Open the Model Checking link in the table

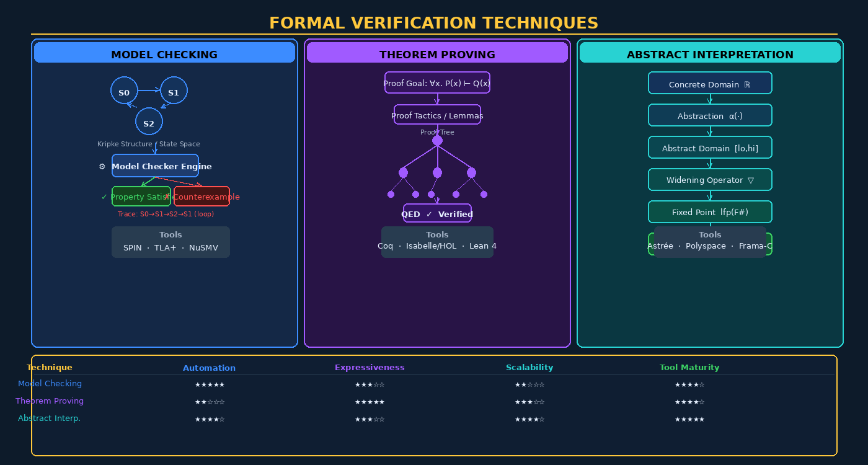coord(50,383)
